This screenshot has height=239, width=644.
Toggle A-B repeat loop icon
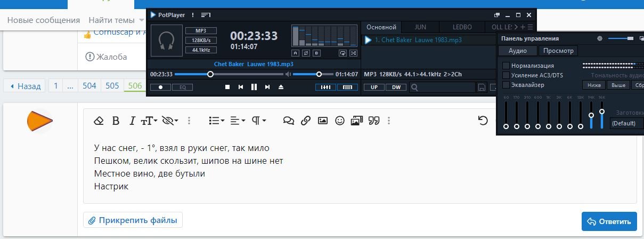click(306, 53)
